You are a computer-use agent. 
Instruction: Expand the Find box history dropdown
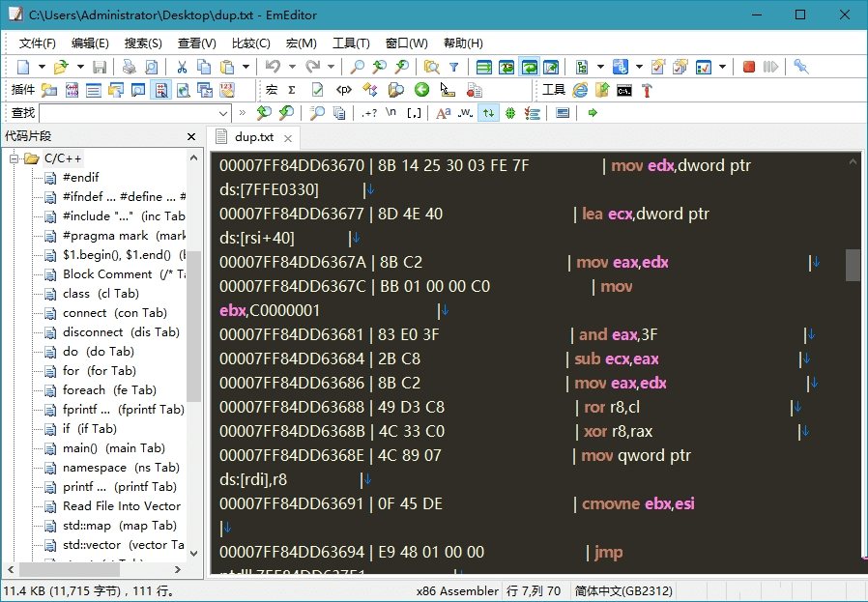(222, 113)
